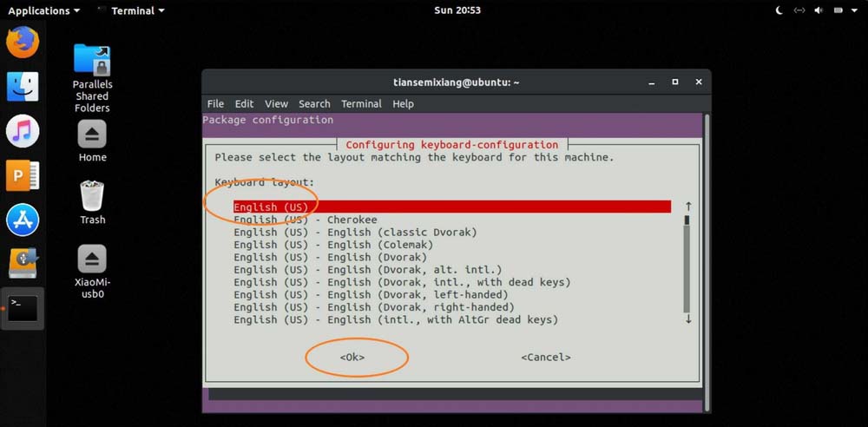Open the system menu arrow in top bar
The image size is (868, 427).
(854, 10)
